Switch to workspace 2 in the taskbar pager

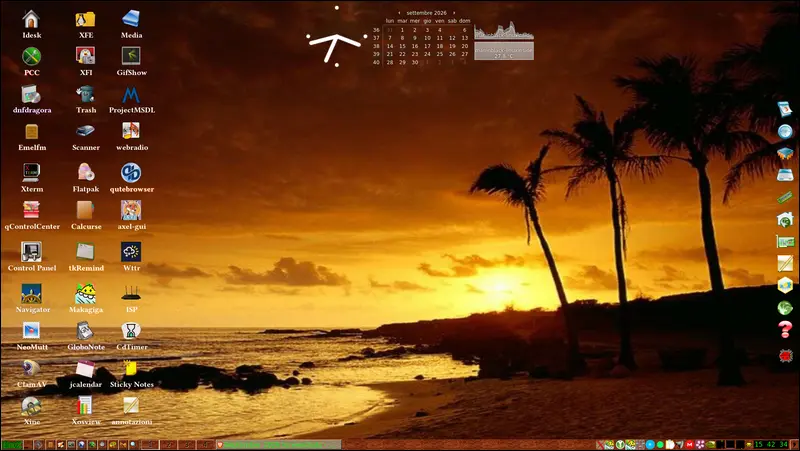click(168, 445)
